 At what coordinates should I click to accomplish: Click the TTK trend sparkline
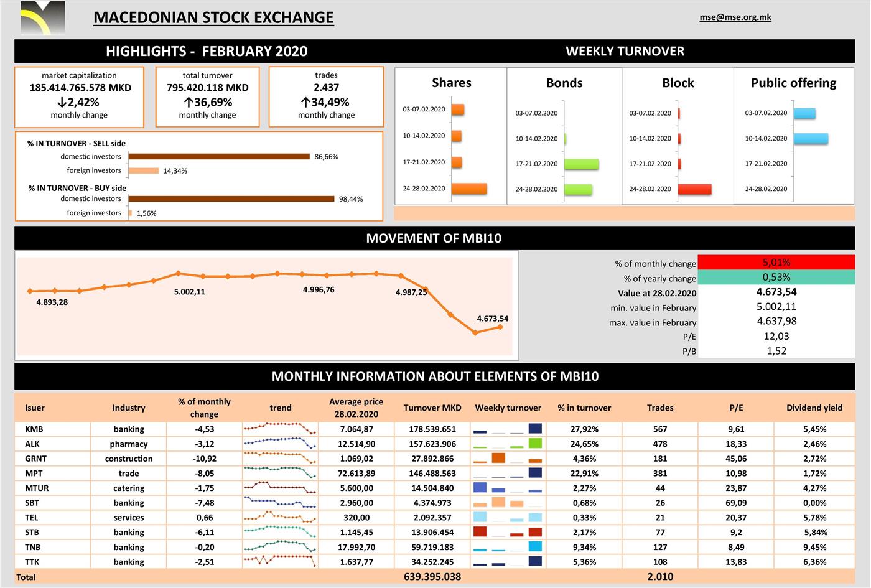coord(280,561)
